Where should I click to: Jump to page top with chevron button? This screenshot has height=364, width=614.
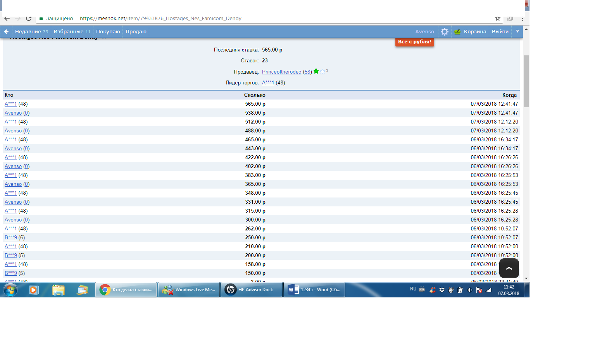pyautogui.click(x=509, y=268)
